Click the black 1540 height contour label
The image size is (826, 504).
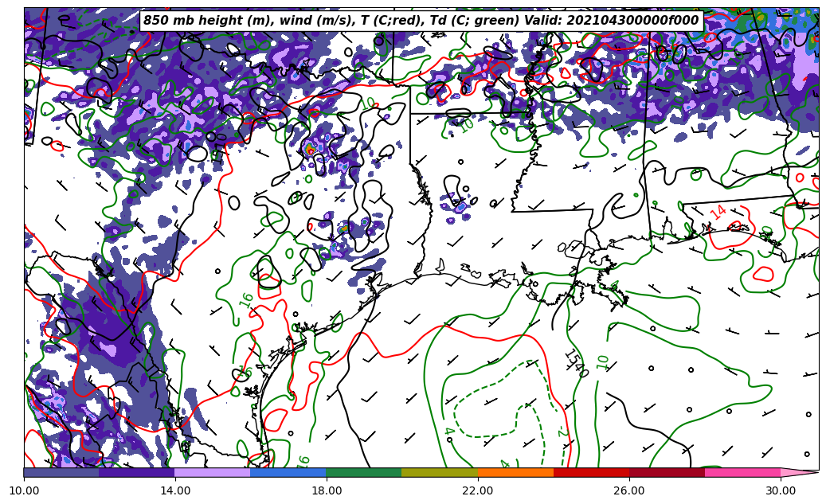[x=577, y=363]
